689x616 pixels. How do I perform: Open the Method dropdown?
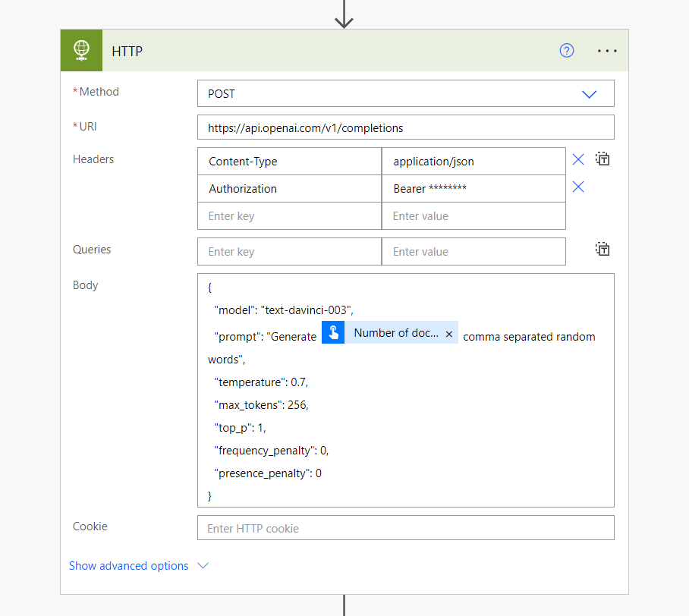click(589, 94)
